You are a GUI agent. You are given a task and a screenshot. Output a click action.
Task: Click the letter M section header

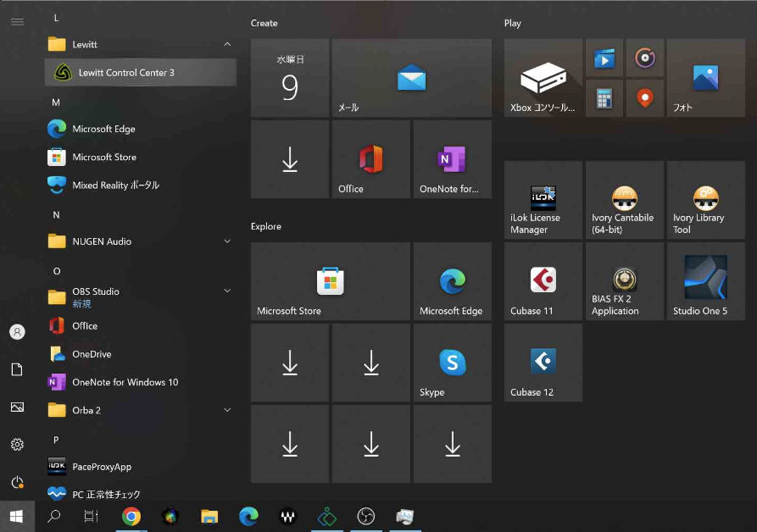[56, 103]
